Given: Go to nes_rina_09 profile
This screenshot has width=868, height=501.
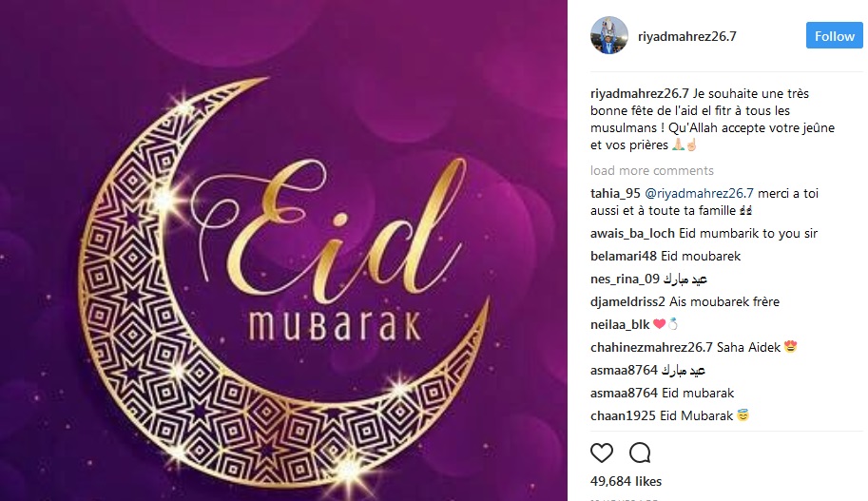Looking at the screenshot, I should pos(625,279).
